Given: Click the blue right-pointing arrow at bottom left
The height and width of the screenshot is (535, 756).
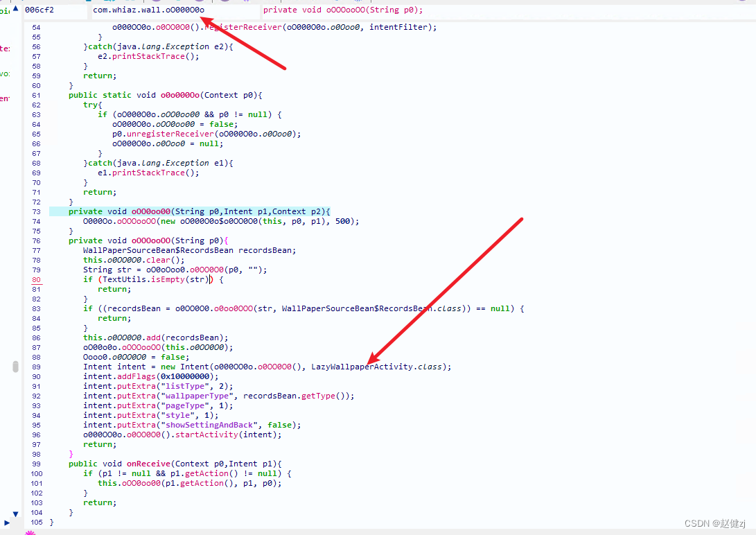Looking at the screenshot, I should (7, 523).
